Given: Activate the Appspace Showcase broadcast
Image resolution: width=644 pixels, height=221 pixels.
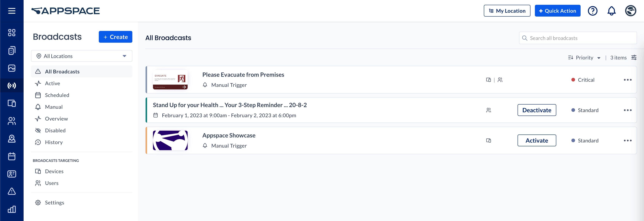Looking at the screenshot, I should point(537,141).
